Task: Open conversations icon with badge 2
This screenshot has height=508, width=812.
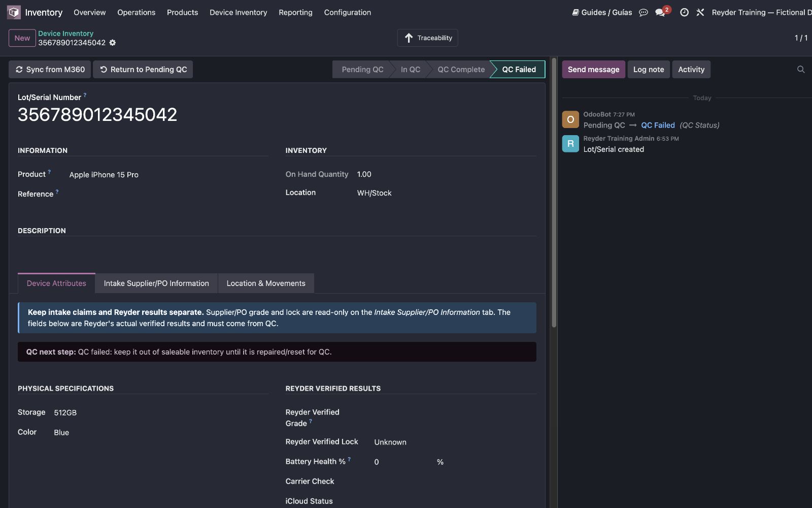Action: (662, 12)
